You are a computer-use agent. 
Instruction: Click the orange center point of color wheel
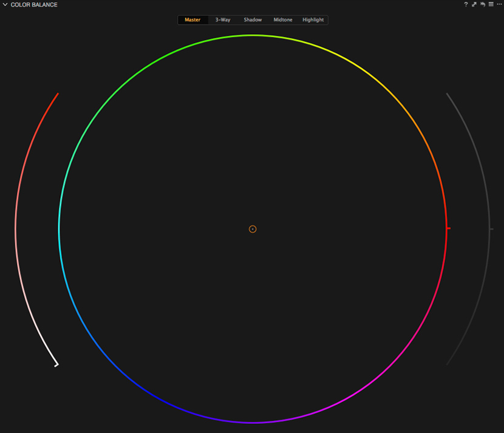(253, 229)
